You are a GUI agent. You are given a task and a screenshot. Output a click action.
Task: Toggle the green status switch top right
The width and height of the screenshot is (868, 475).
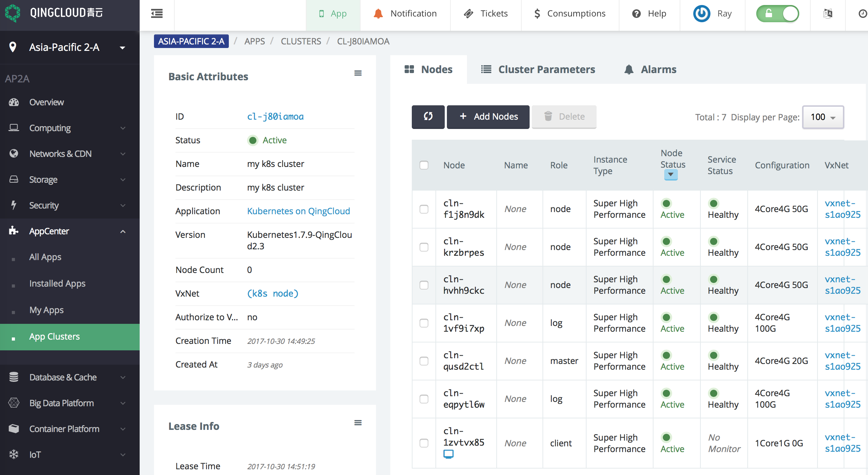tap(777, 13)
